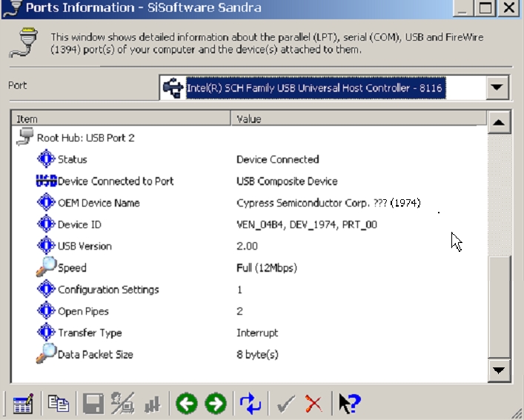
Task: Click the vertical scrollbar thumb
Action: click(x=499, y=307)
